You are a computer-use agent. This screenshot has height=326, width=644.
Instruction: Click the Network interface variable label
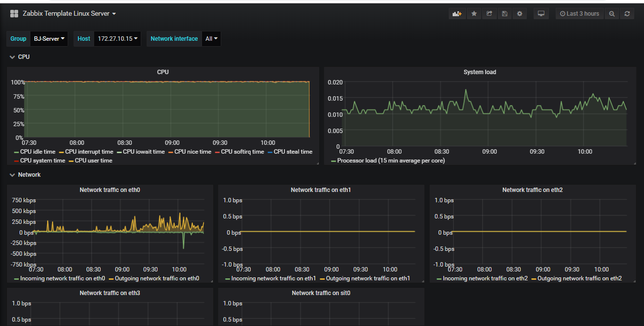coord(174,39)
